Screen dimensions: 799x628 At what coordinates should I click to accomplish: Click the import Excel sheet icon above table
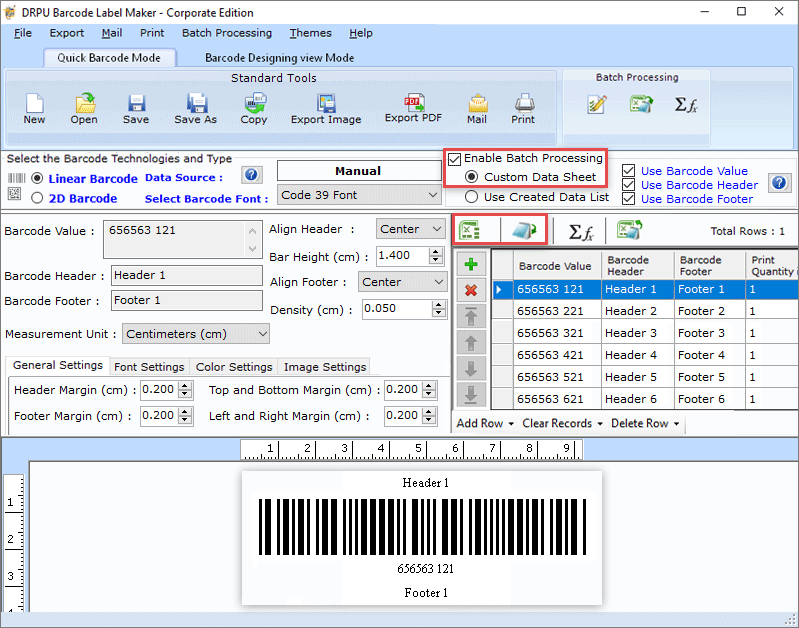(x=470, y=230)
